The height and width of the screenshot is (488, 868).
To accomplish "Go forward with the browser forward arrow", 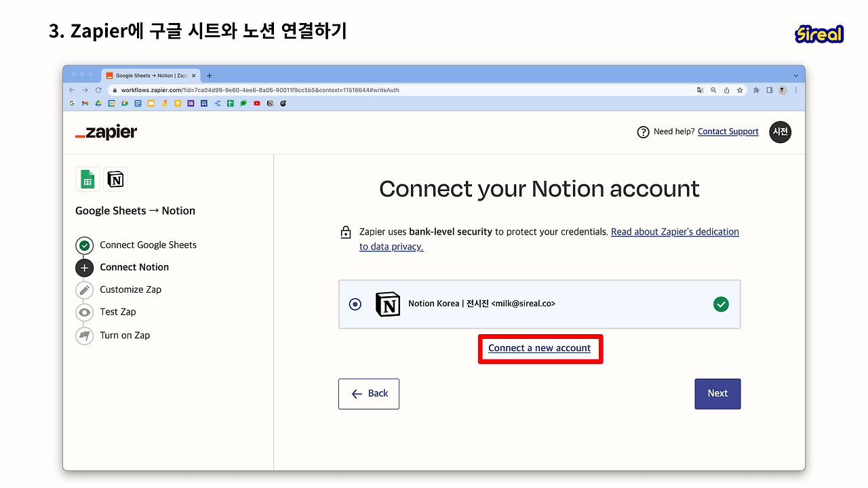I will point(85,90).
